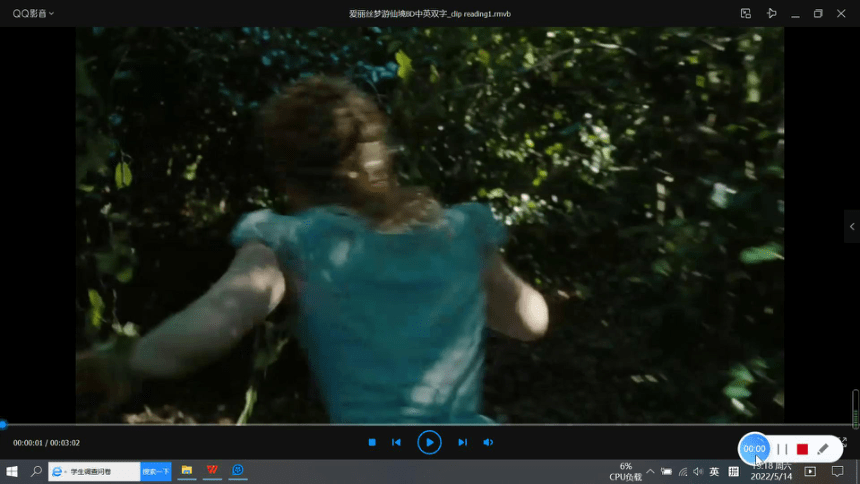Image resolution: width=860 pixels, height=484 pixels.
Task: Start playing the video
Action: coord(429,442)
